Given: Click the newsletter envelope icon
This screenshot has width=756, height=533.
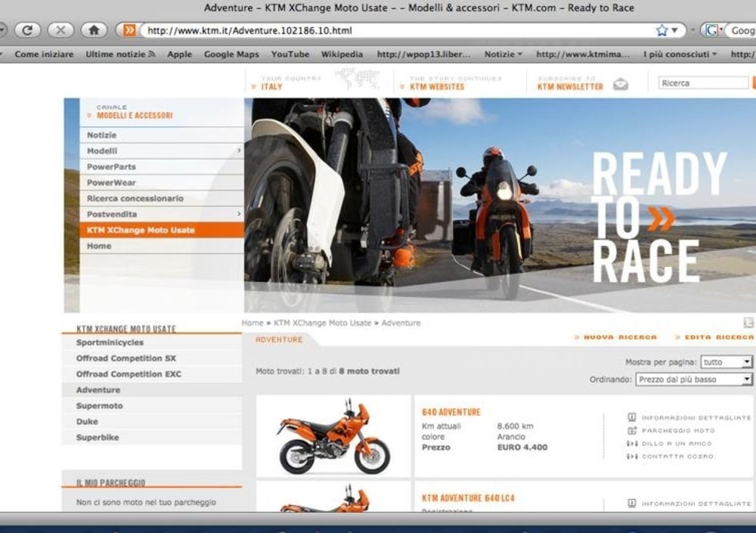Looking at the screenshot, I should point(621,84).
